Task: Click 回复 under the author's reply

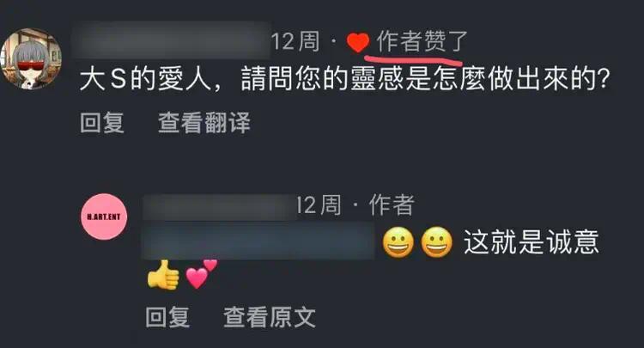Action: coord(167,317)
